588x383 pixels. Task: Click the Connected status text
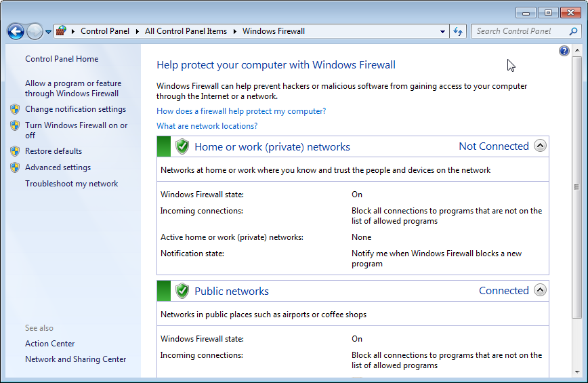504,291
